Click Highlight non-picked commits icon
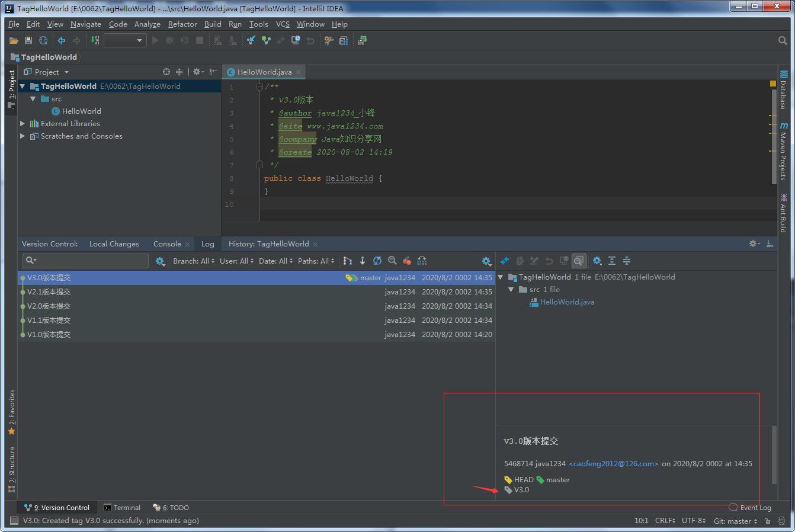Image resolution: width=795 pixels, height=532 pixels. (422, 261)
